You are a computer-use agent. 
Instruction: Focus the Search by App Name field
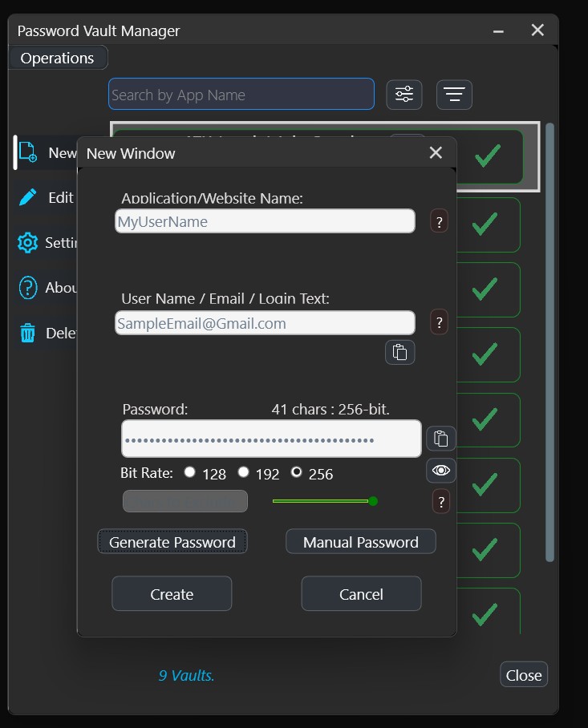[241, 95]
